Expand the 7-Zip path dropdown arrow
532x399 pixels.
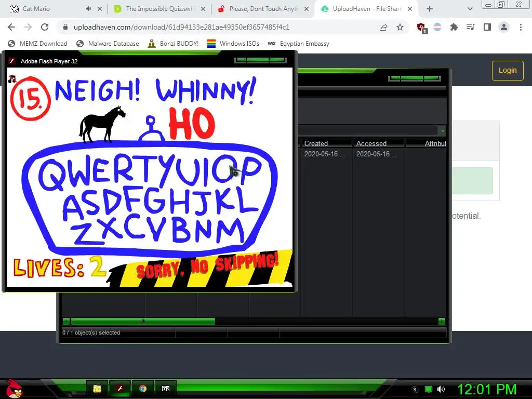pos(443,130)
